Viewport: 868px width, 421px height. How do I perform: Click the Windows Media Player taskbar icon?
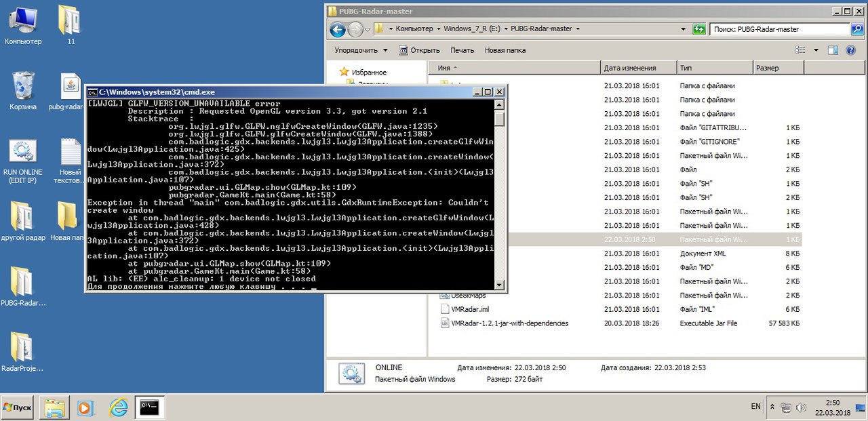click(x=85, y=407)
